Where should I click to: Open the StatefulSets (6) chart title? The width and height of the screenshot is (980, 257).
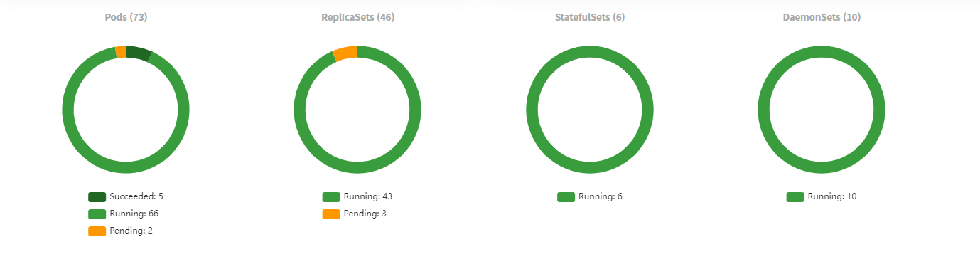click(590, 17)
